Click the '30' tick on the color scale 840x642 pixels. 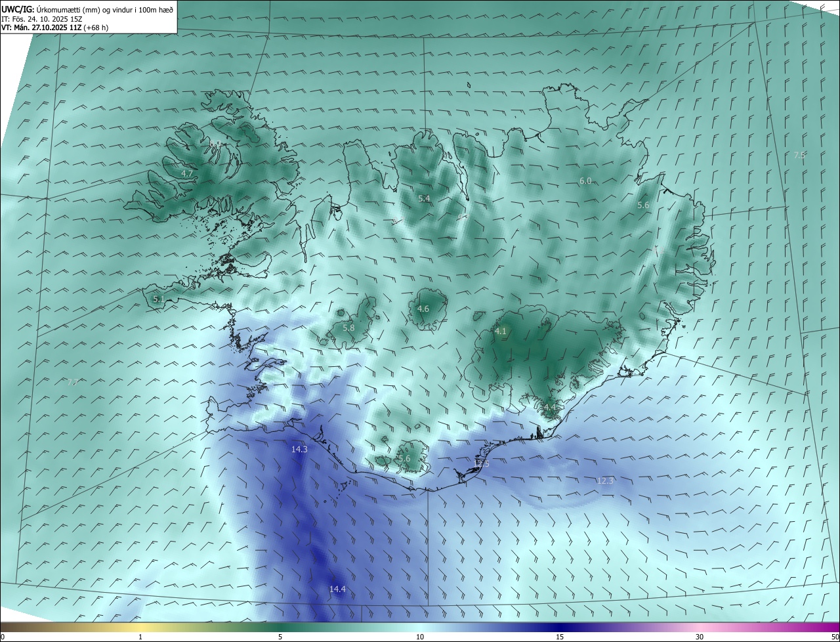700,637
